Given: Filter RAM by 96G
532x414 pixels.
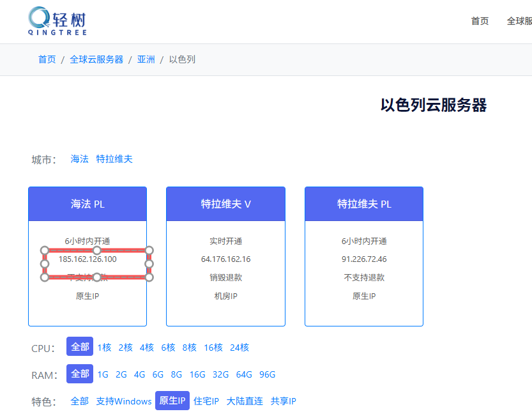Looking at the screenshot, I should [267, 374].
